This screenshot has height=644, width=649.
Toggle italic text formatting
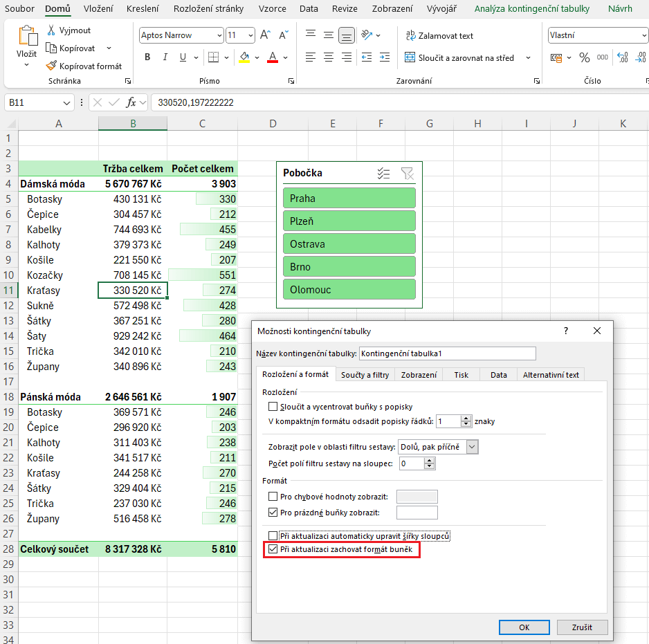(x=167, y=57)
